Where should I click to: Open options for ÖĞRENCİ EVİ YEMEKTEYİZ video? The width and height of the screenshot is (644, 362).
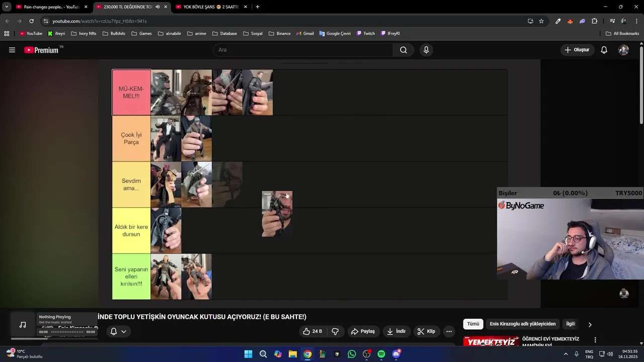(595, 340)
